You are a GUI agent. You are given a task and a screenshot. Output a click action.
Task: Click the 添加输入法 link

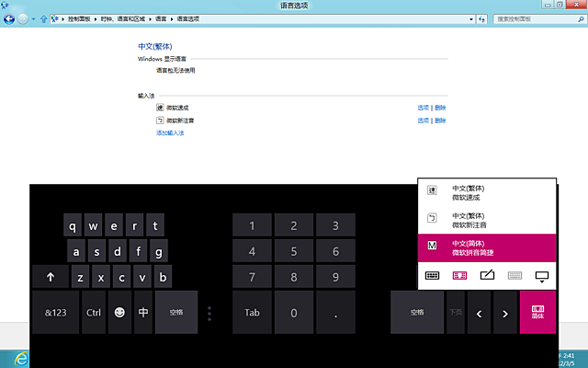pos(170,132)
